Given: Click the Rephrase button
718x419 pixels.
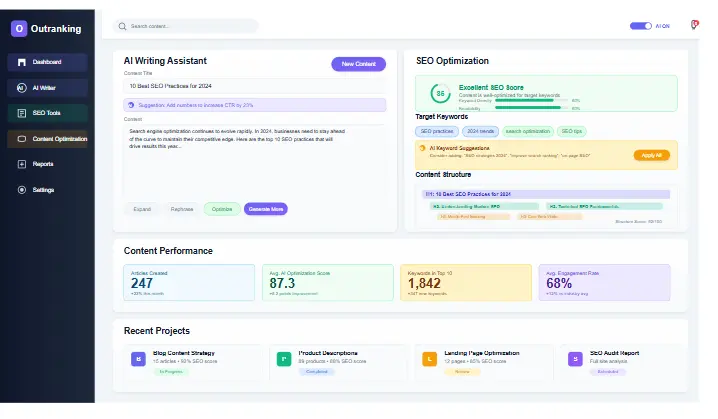Looking at the screenshot, I should (182, 209).
